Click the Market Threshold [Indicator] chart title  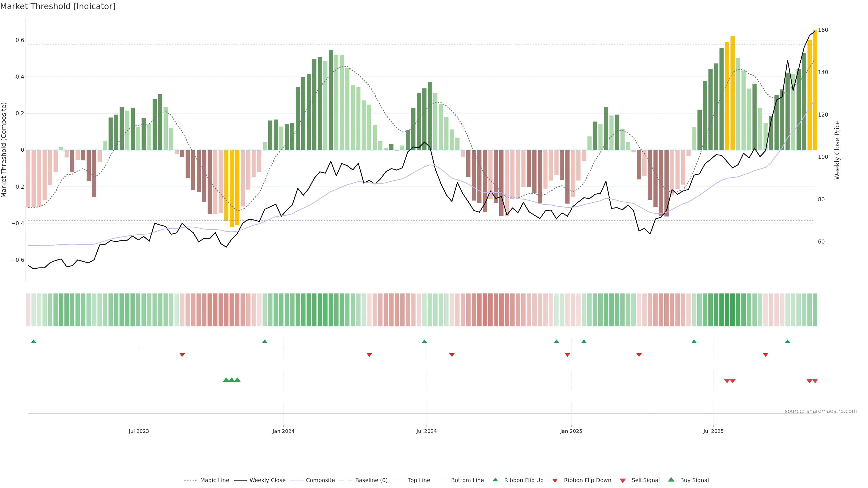58,6
